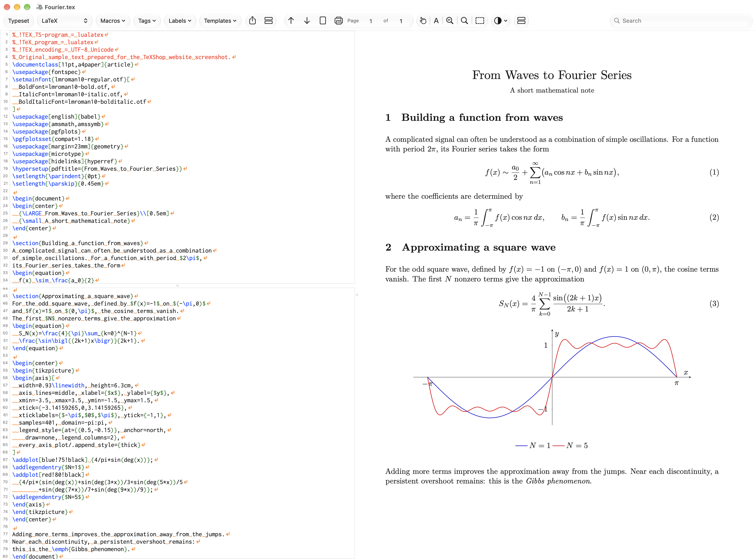Click the Search field
The width and height of the screenshot is (756, 559).
(681, 21)
